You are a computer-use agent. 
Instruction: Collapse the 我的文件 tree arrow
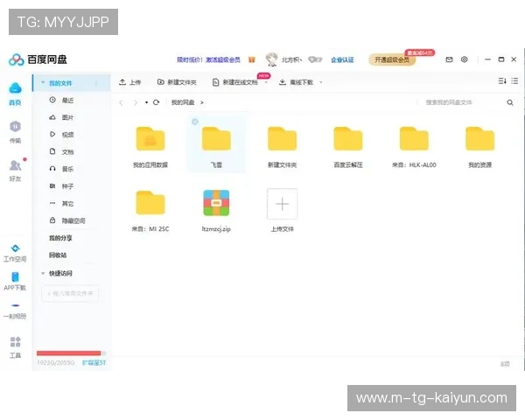(43, 83)
